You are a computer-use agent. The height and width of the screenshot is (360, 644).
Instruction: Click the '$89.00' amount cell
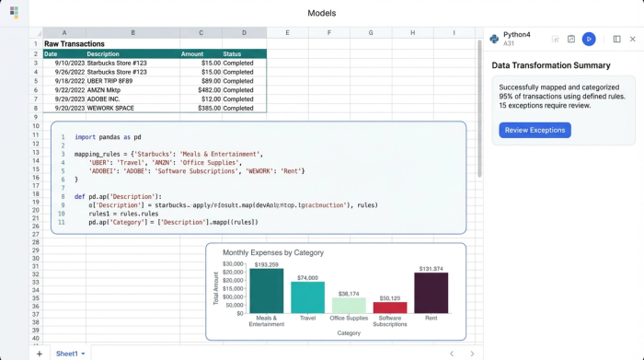[x=201, y=81]
